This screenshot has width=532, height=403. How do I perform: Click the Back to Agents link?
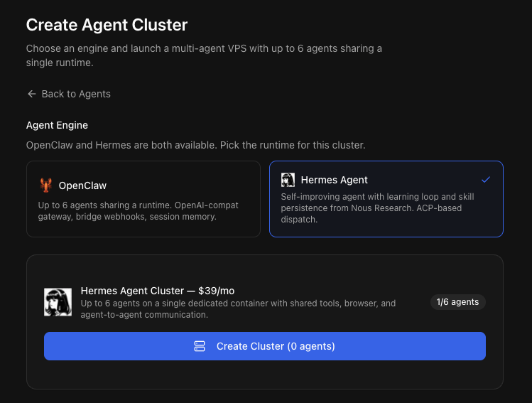(x=69, y=94)
